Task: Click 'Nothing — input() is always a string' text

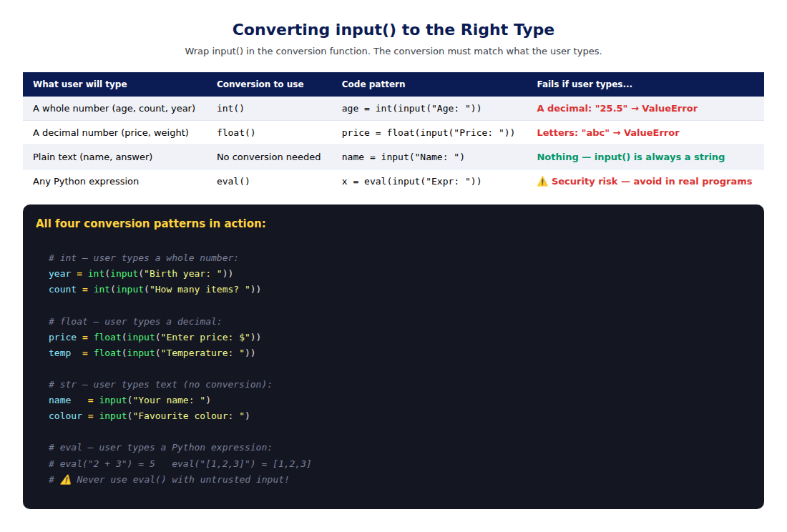Action: (x=631, y=157)
